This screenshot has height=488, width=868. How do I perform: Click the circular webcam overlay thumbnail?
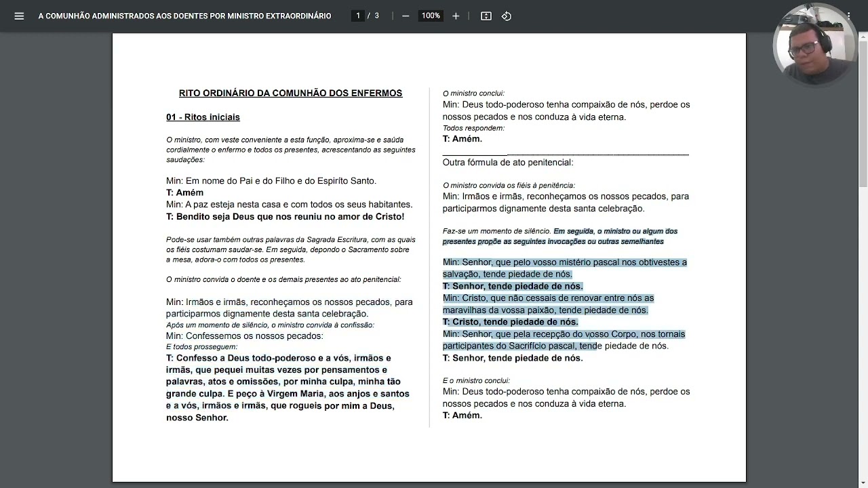[814, 45]
